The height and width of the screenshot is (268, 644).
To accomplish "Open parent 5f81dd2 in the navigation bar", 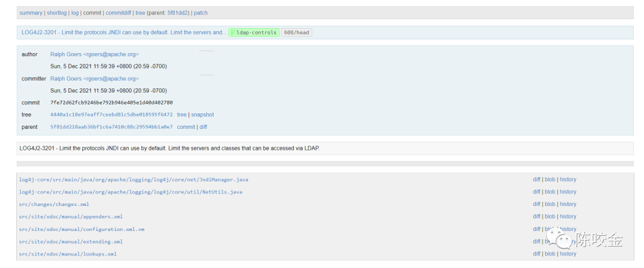I will [x=177, y=13].
